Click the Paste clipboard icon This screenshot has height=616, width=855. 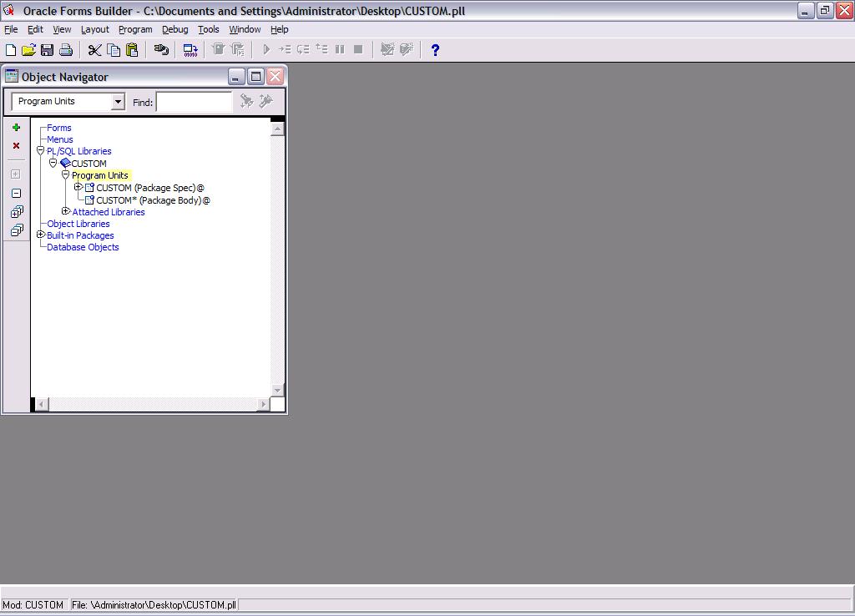[132, 50]
